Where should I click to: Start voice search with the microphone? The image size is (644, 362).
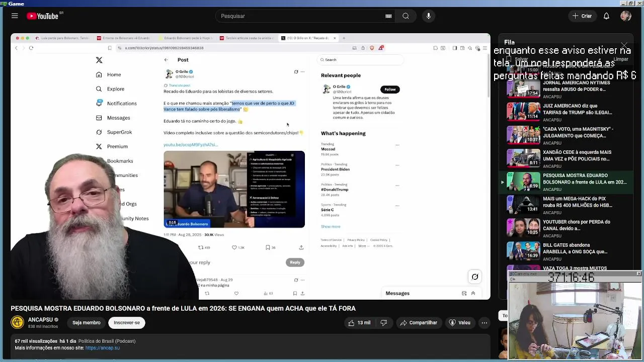click(x=429, y=16)
